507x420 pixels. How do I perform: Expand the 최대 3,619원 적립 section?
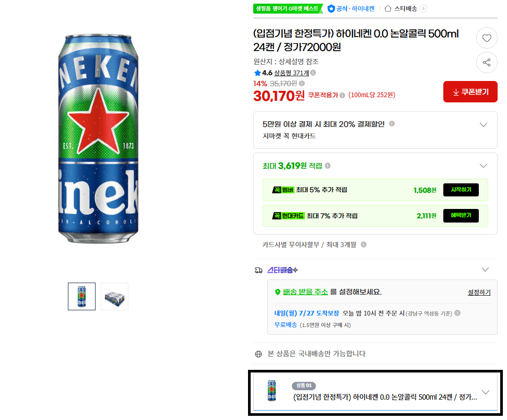(484, 166)
